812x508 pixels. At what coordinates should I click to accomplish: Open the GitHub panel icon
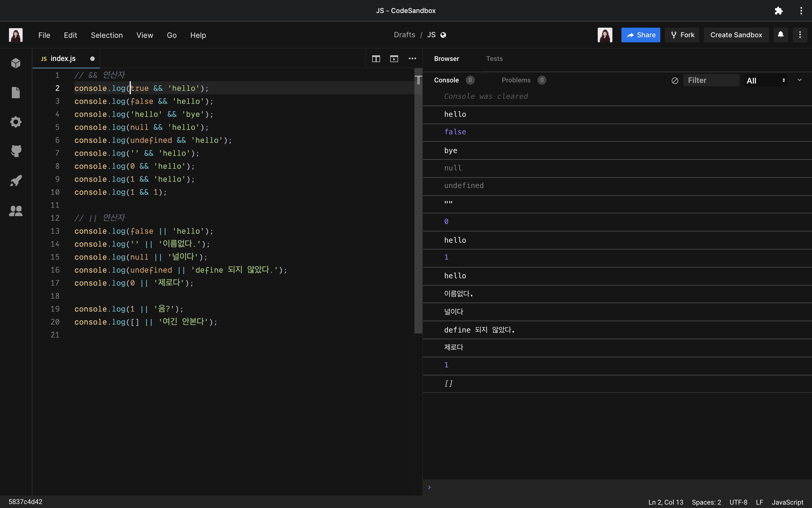pyautogui.click(x=16, y=151)
